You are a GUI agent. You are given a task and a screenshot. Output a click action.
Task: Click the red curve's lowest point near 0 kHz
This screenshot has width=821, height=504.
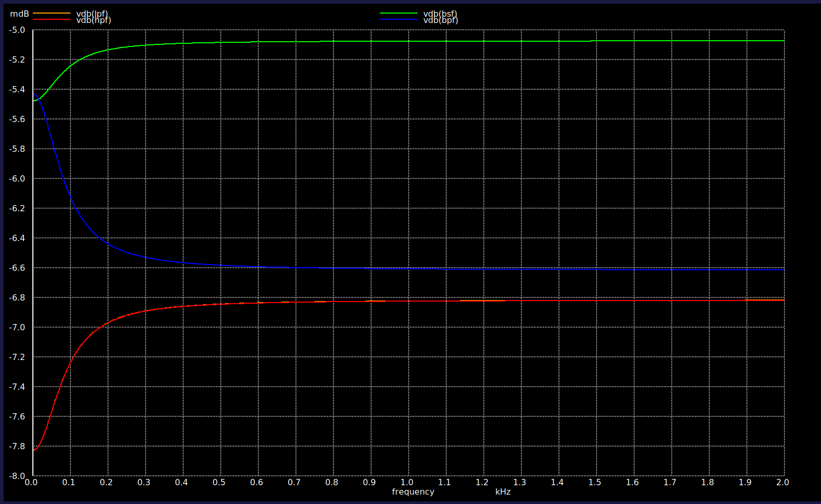pos(34,449)
